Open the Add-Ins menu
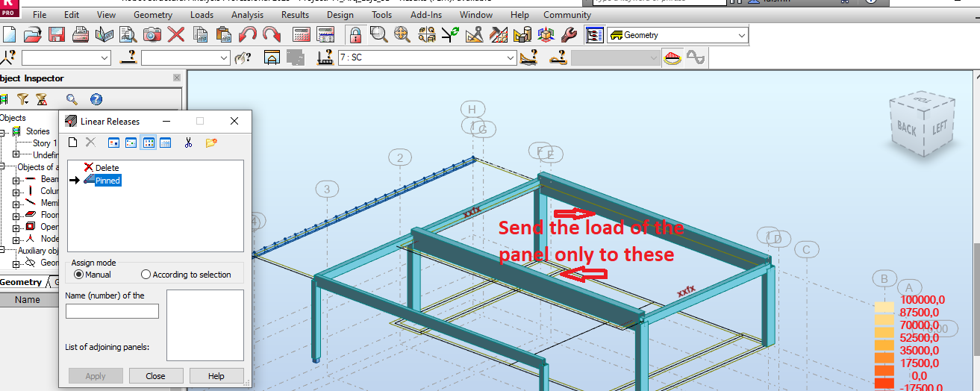This screenshot has width=980, height=391. 425,15
